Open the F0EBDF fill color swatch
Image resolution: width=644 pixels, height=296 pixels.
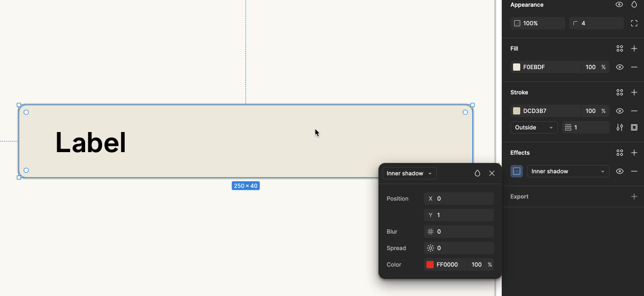[517, 67]
